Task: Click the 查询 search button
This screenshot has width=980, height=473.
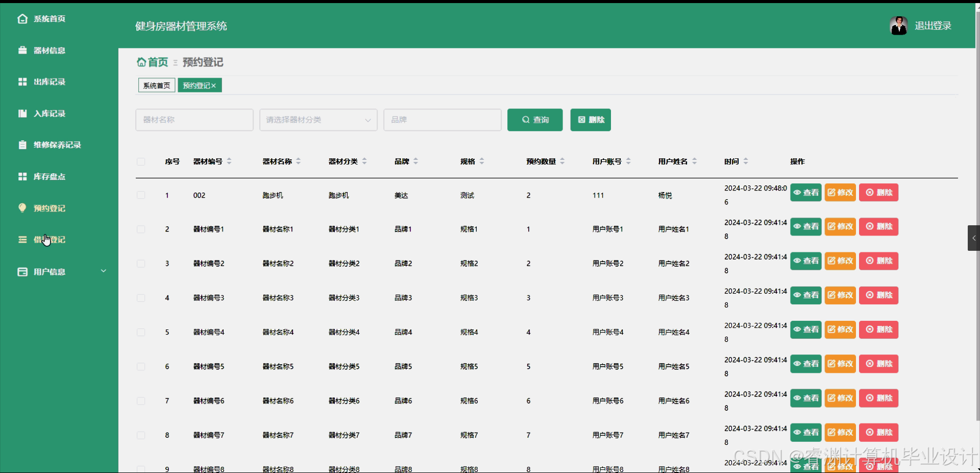Action: pyautogui.click(x=534, y=120)
